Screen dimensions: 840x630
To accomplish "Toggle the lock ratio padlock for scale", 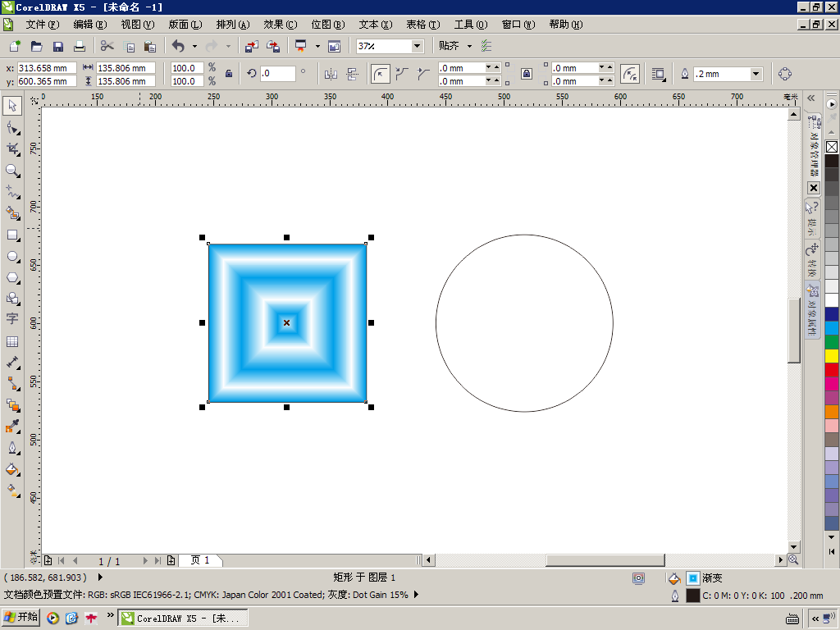I will point(229,74).
